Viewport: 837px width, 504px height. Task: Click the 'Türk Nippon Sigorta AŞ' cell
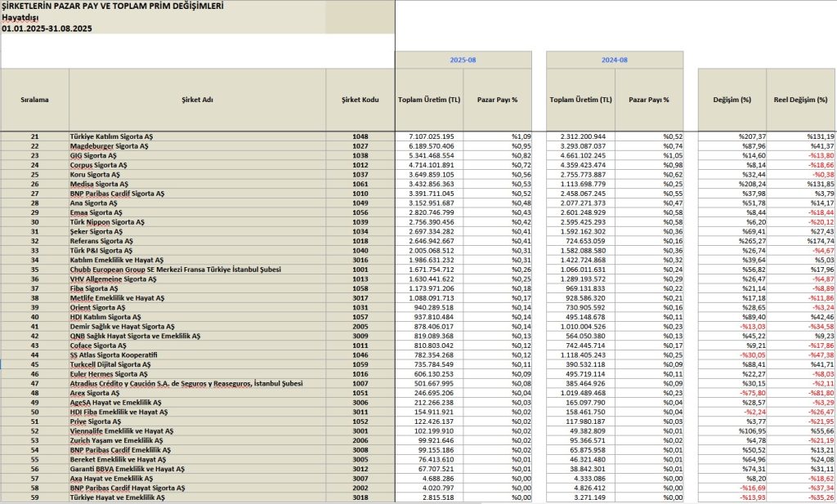click(x=197, y=222)
